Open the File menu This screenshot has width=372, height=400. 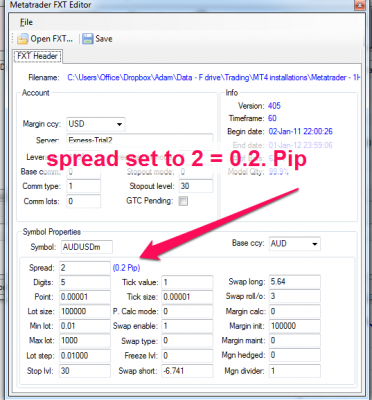(x=26, y=22)
